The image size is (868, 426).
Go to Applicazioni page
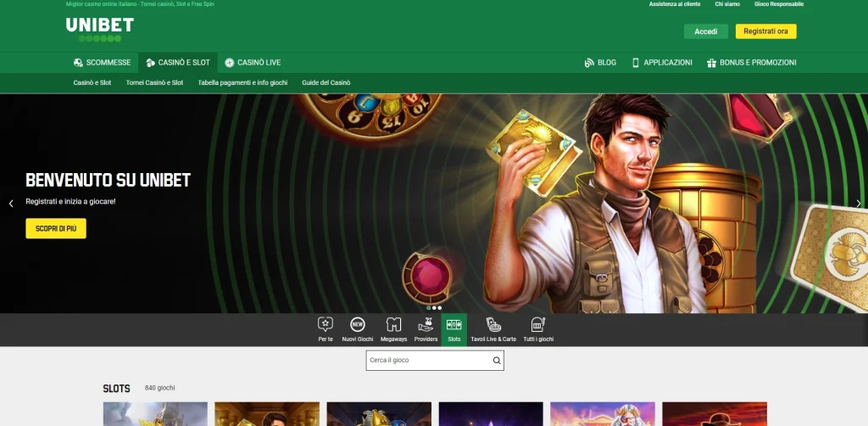point(662,63)
